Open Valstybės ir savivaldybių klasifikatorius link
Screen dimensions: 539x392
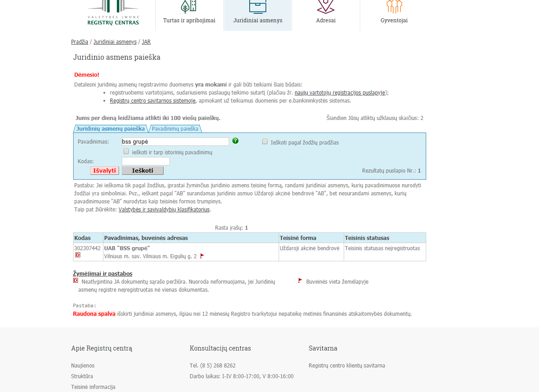(x=164, y=210)
